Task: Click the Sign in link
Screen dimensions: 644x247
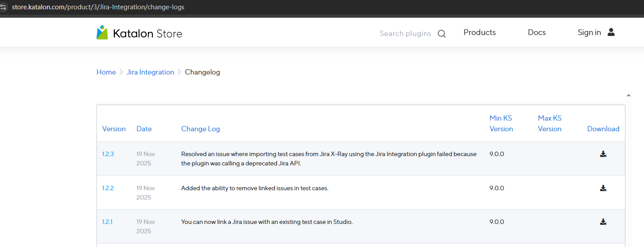Action: pos(589,32)
